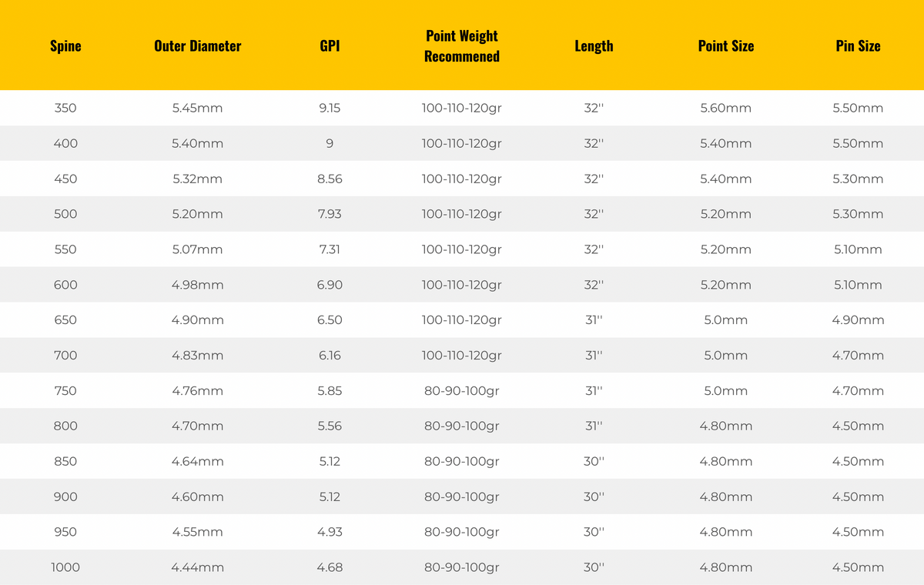Click the Length column header
924x585 pixels.
594,46
